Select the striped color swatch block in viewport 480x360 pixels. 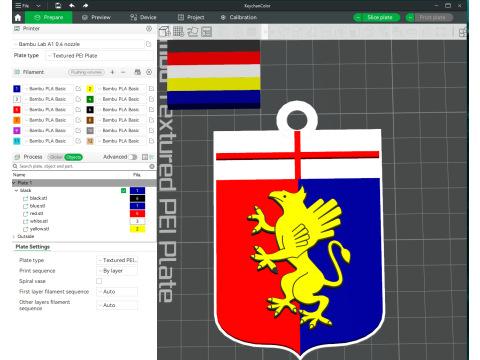pyautogui.click(x=214, y=74)
